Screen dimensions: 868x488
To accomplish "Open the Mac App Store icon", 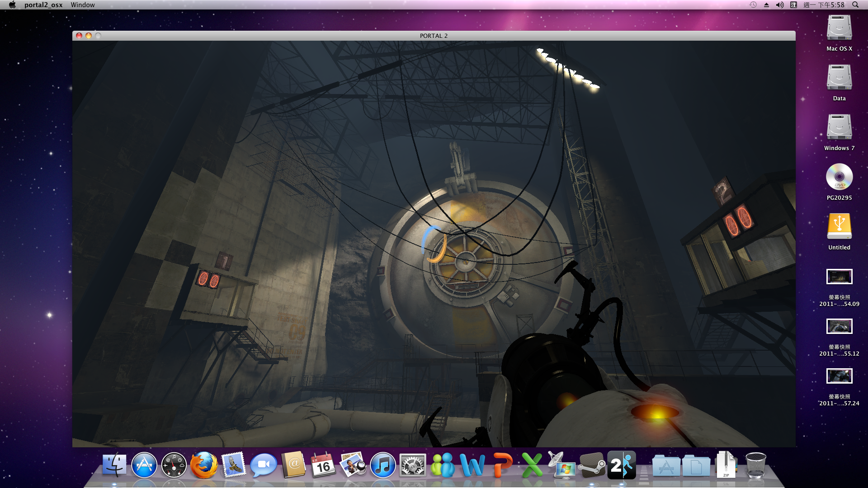I will click(x=144, y=465).
